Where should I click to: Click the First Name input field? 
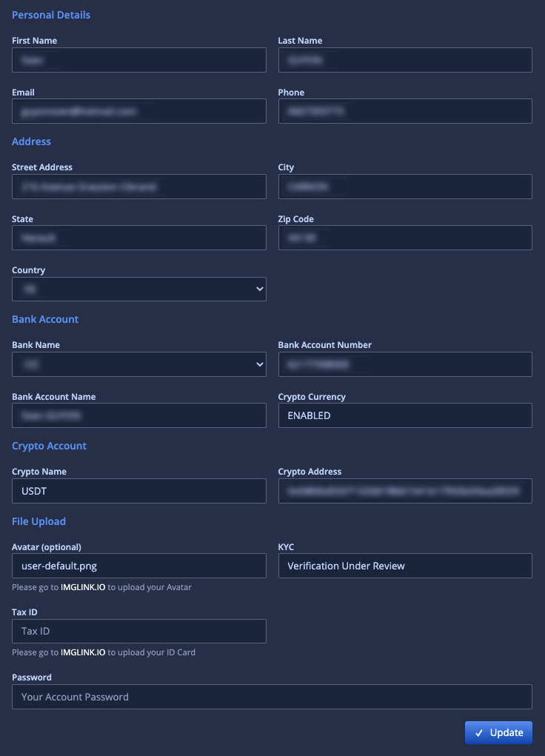click(x=138, y=60)
